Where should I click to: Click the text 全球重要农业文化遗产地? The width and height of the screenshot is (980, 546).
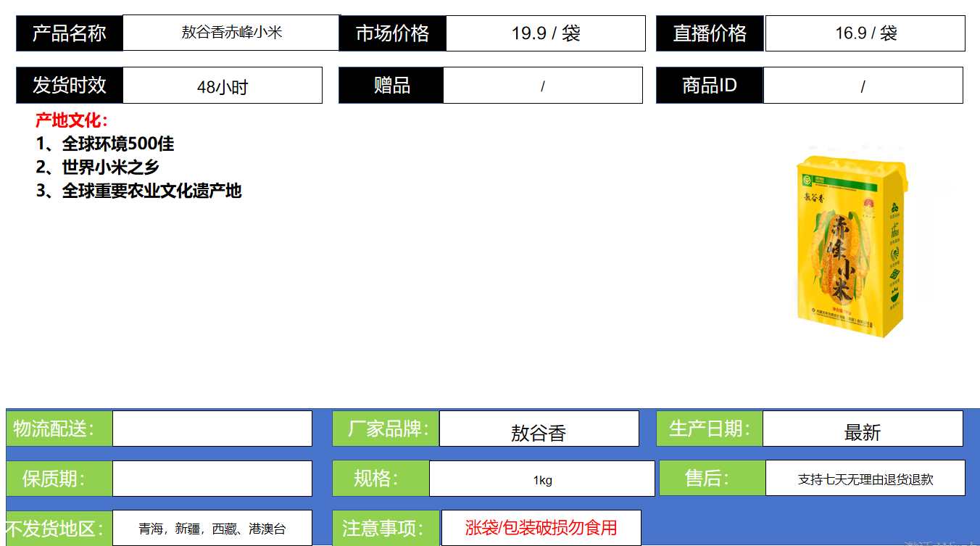click(x=138, y=191)
